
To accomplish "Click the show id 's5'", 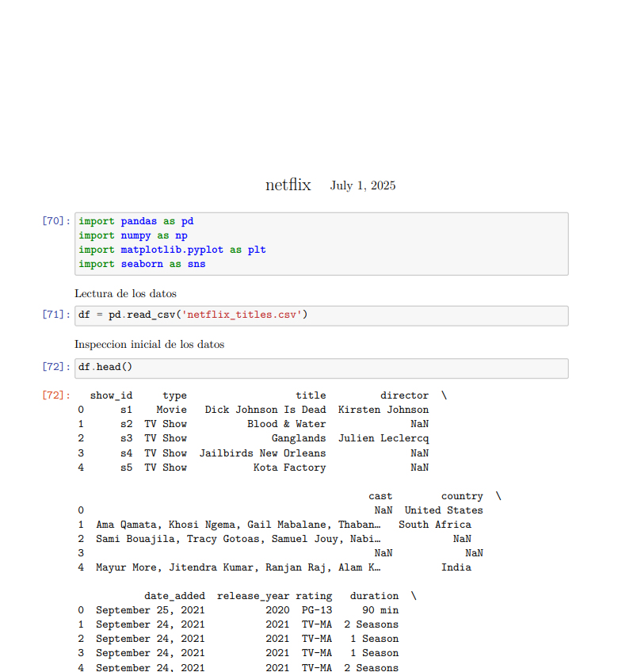I will [x=127, y=468].
